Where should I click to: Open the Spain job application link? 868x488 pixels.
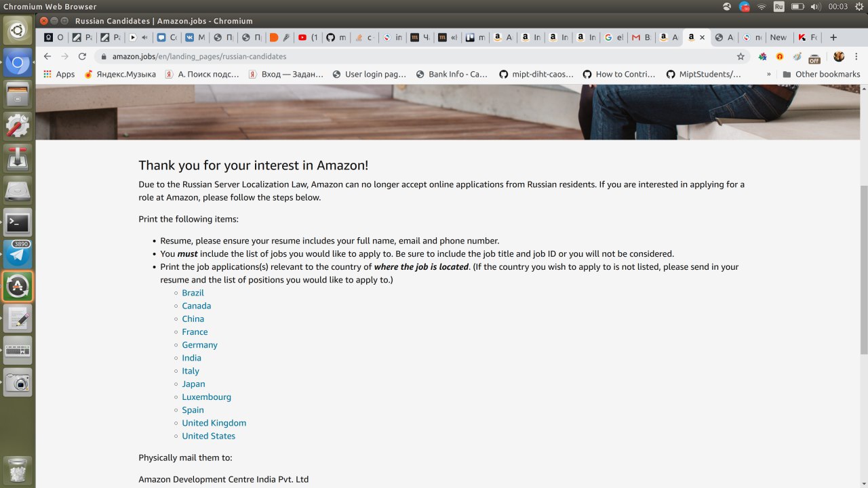[x=193, y=410]
